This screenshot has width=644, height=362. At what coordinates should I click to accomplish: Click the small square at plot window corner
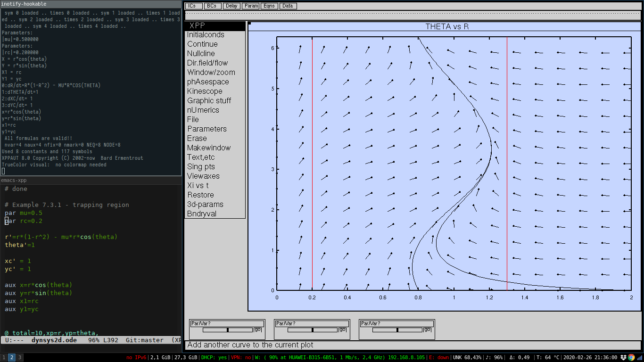pos(249,23)
